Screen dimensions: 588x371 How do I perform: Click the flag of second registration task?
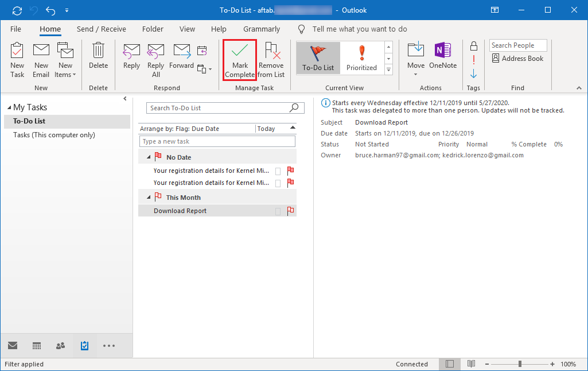point(290,183)
